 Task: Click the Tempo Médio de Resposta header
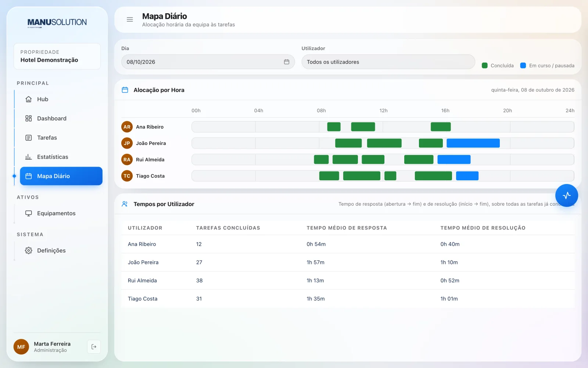[347, 228]
